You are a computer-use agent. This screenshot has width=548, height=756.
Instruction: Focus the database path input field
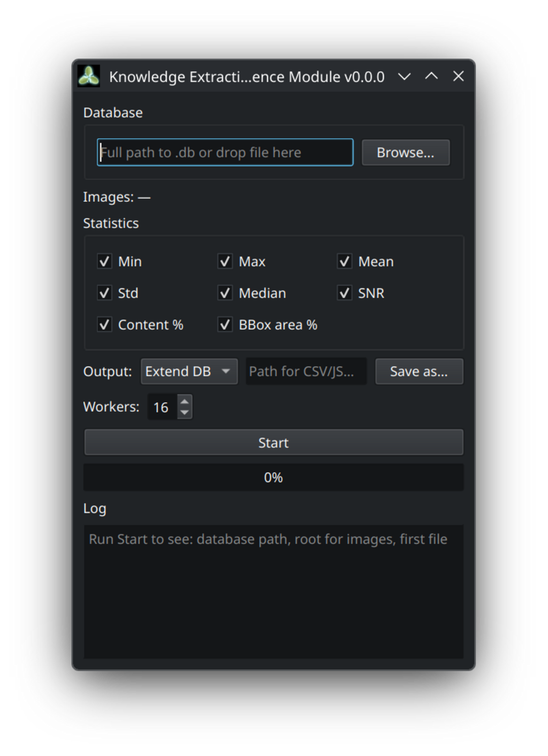[225, 153]
